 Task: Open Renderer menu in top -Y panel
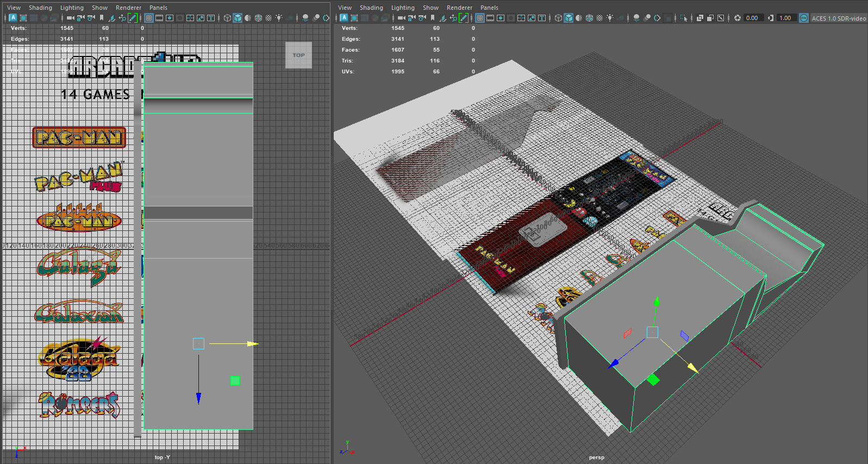[x=128, y=8]
